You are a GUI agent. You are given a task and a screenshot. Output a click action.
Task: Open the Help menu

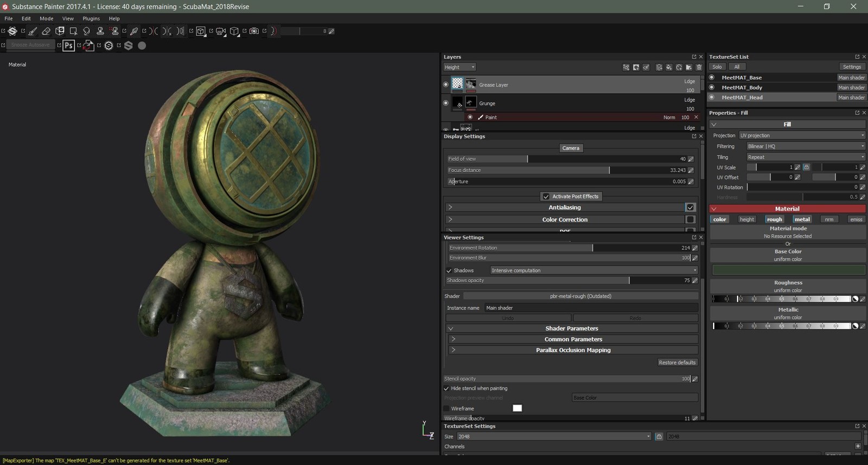pyautogui.click(x=114, y=18)
